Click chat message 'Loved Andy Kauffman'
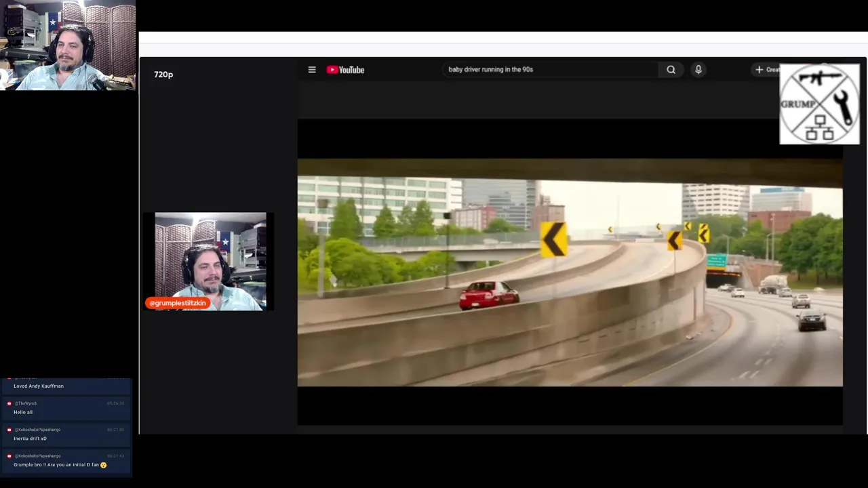The height and width of the screenshot is (488, 868). point(39,386)
